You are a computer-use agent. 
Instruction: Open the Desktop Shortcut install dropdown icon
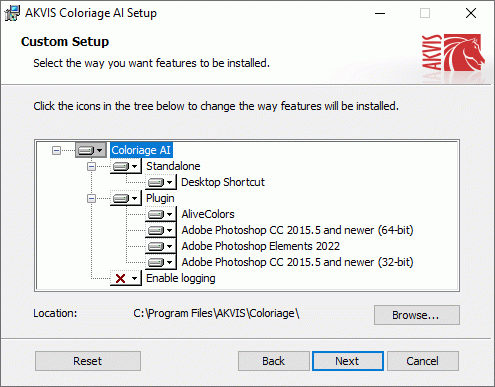coord(161,182)
